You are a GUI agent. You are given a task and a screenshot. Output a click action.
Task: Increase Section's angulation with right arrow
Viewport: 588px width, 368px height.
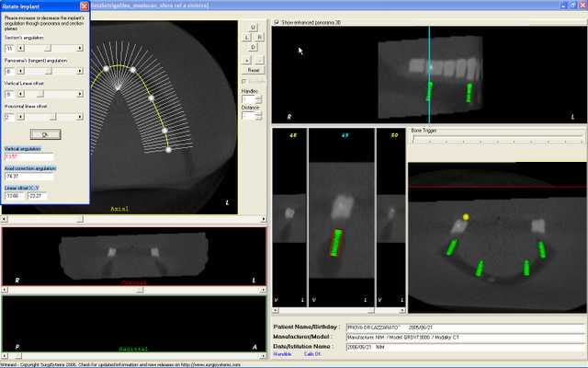pos(80,48)
